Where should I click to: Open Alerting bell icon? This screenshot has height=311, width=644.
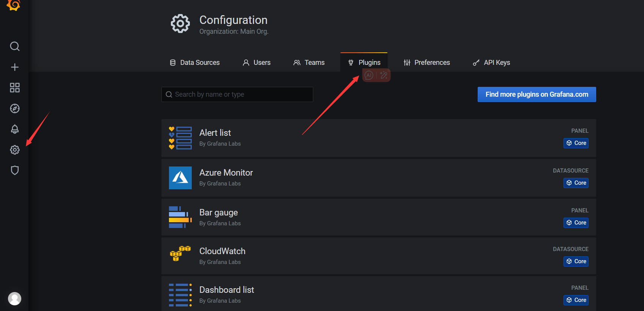point(15,129)
